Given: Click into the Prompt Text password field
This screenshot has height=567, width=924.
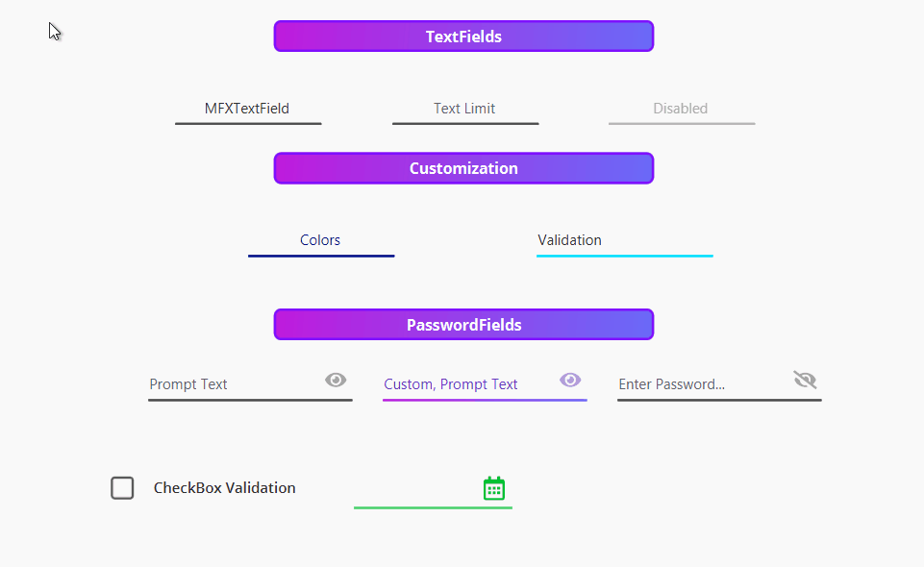Looking at the screenshot, I should click(231, 384).
